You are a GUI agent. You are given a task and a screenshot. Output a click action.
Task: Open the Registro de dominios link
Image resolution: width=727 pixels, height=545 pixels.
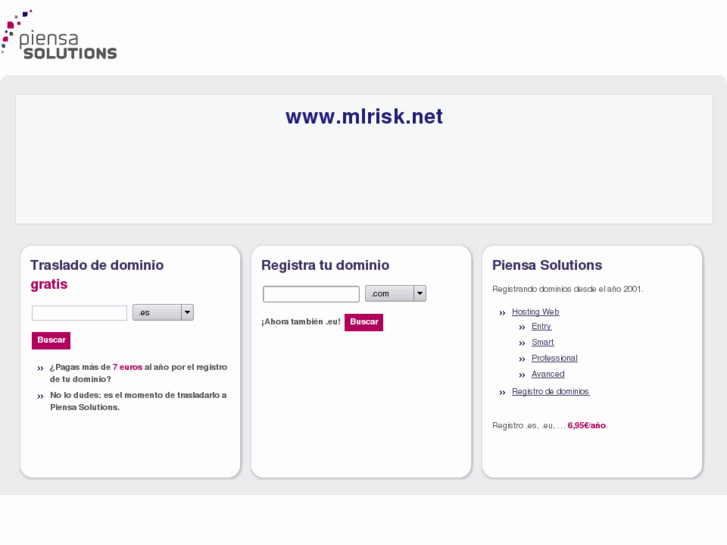(x=550, y=391)
